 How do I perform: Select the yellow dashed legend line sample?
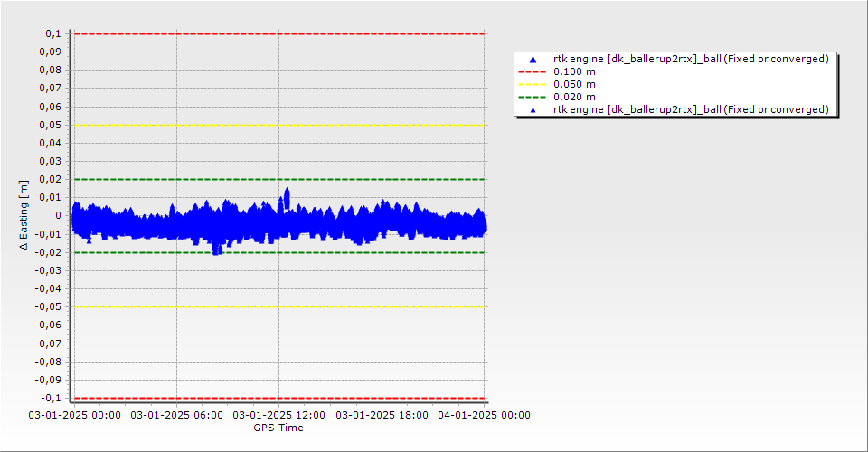pos(532,85)
